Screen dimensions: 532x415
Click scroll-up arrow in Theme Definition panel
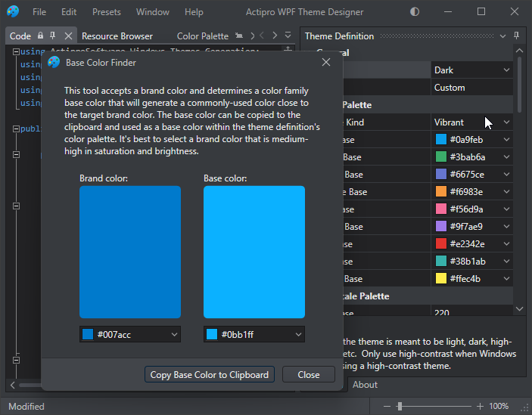[x=519, y=51]
